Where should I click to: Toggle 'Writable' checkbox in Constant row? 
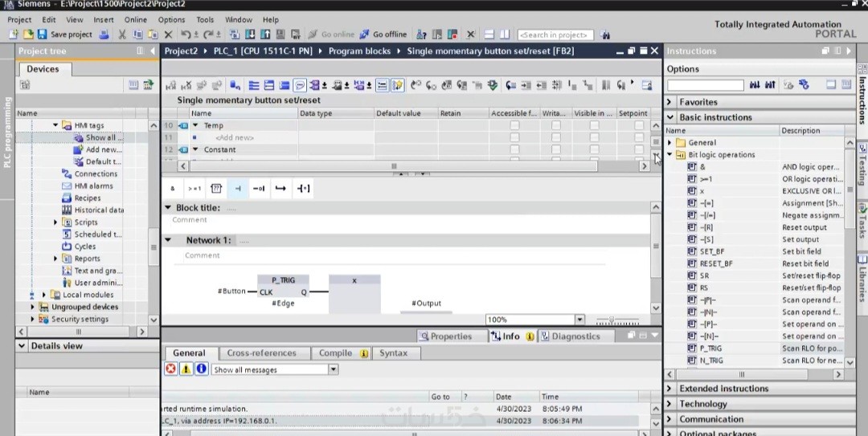click(x=556, y=149)
